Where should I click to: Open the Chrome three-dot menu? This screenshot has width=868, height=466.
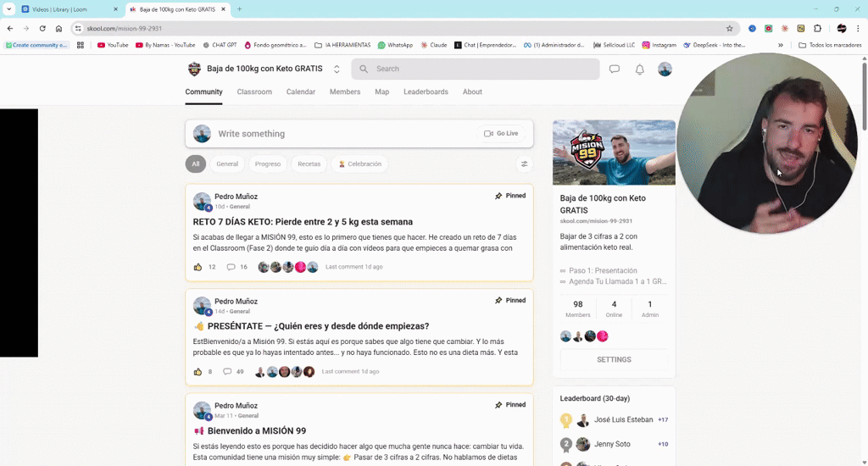[858, 28]
